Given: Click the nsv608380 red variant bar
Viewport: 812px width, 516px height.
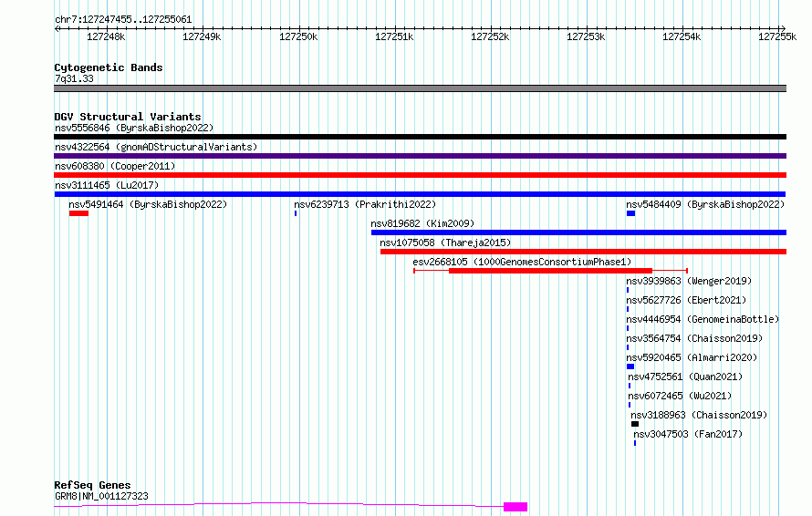Looking at the screenshot, I should coord(420,175).
